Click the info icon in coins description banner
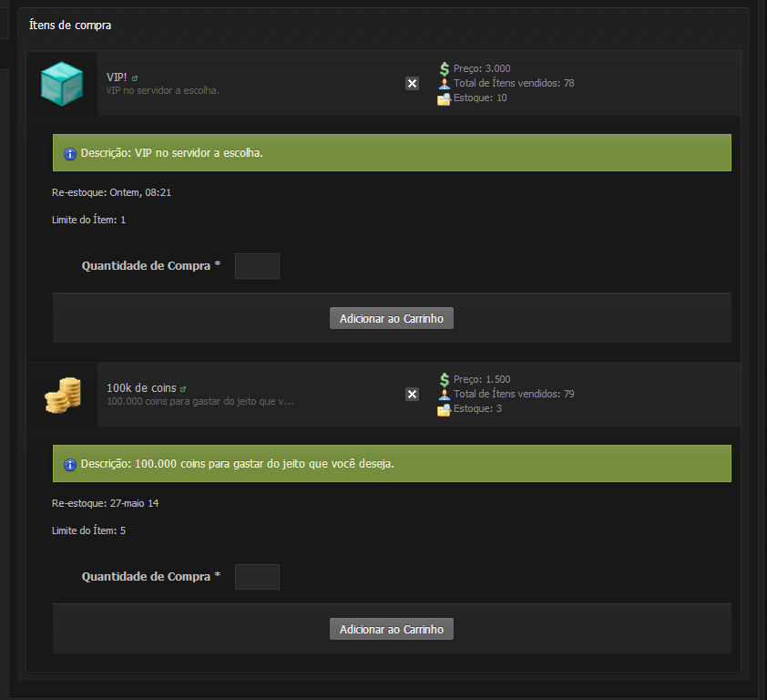 (x=70, y=465)
